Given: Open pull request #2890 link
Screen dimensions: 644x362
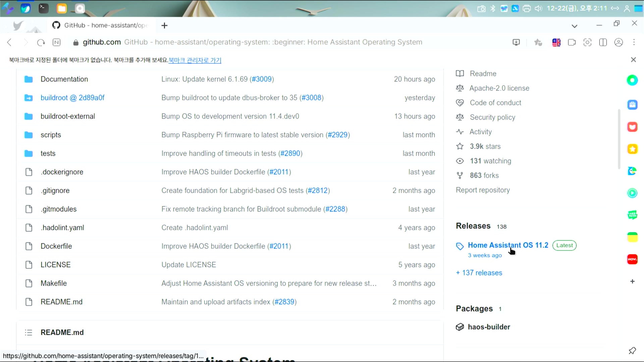Looking at the screenshot, I should (x=290, y=153).
